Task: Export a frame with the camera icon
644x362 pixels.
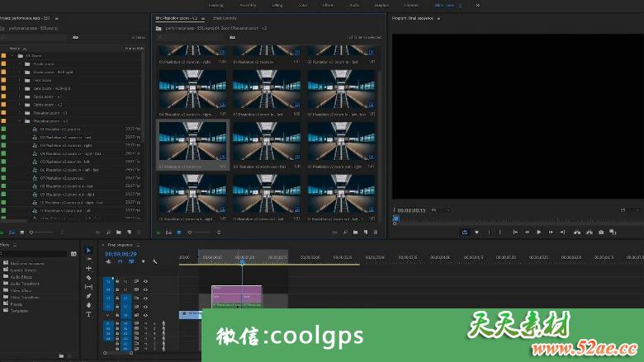Action: (x=601, y=232)
